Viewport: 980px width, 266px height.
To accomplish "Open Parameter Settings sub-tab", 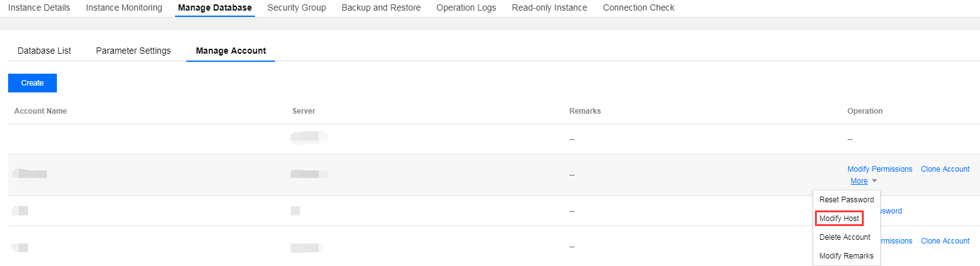I will tap(133, 51).
